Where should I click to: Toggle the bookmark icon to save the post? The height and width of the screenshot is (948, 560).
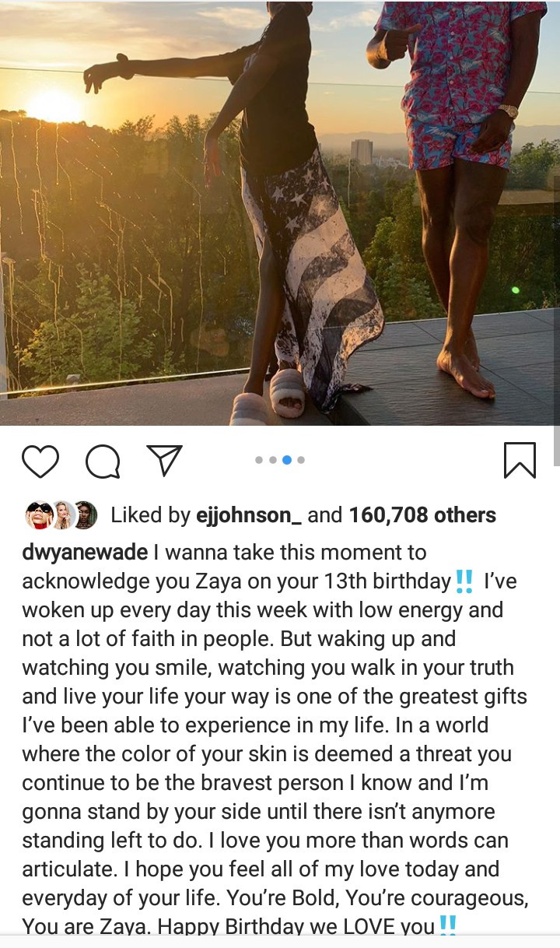520,460
